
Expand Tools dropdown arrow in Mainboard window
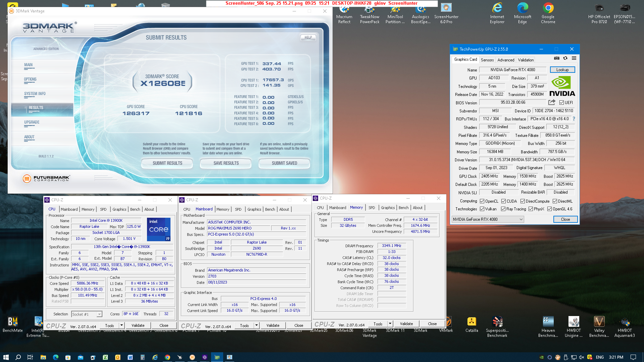coord(256,325)
